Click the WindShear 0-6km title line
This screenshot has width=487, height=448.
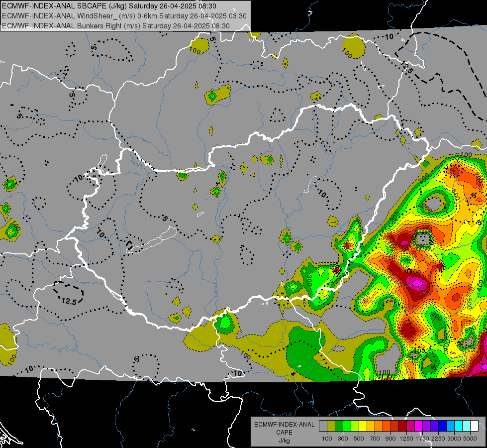coord(124,16)
